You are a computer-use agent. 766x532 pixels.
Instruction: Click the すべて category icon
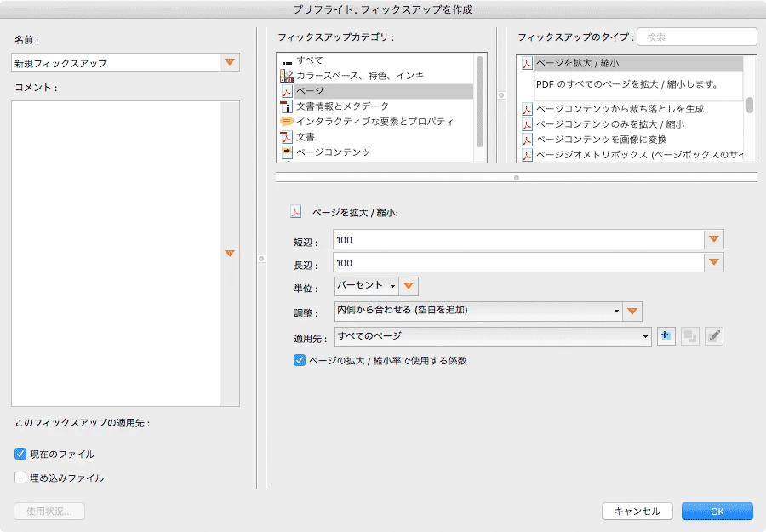[287, 61]
